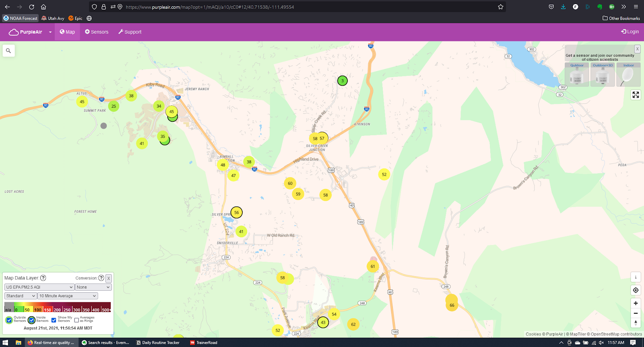This screenshot has width=644, height=347.
Task: Open File Explorer from the taskbar
Action: 18,343
